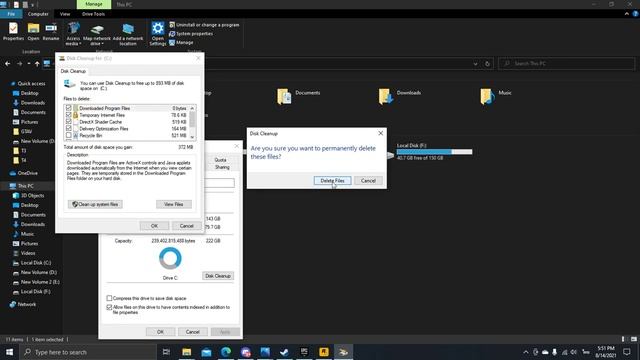
Task: Open Task View from taskbar
Action: [166, 352]
